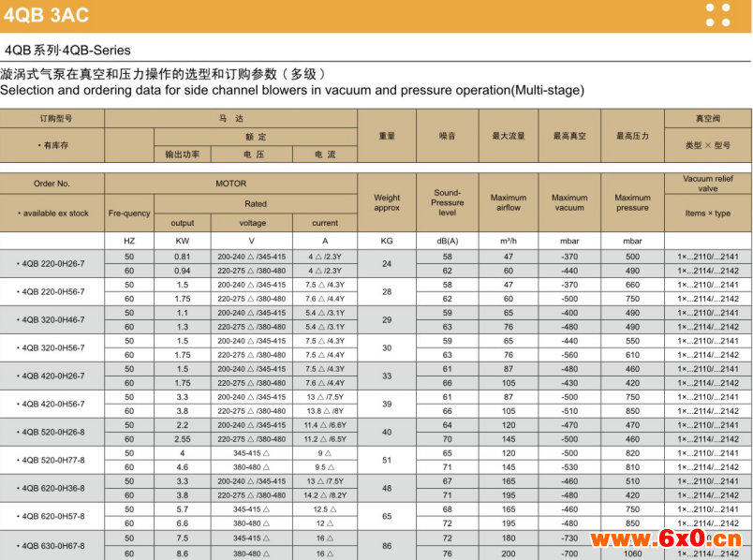Screen dimensions: 753x560
Task: Select the "Weight approx" header cell
Action: [387, 202]
